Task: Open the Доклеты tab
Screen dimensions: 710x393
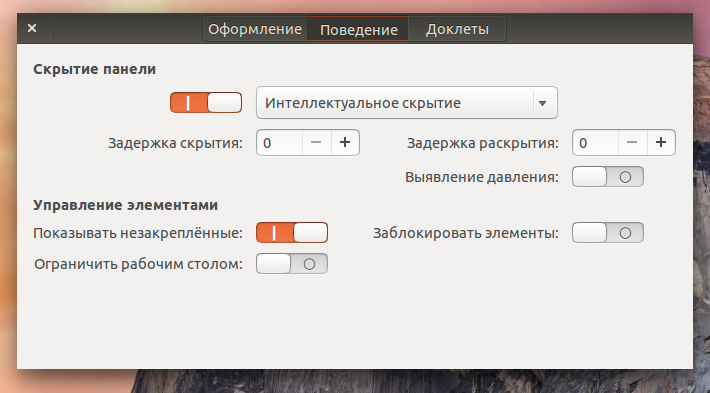Action: pos(457,29)
